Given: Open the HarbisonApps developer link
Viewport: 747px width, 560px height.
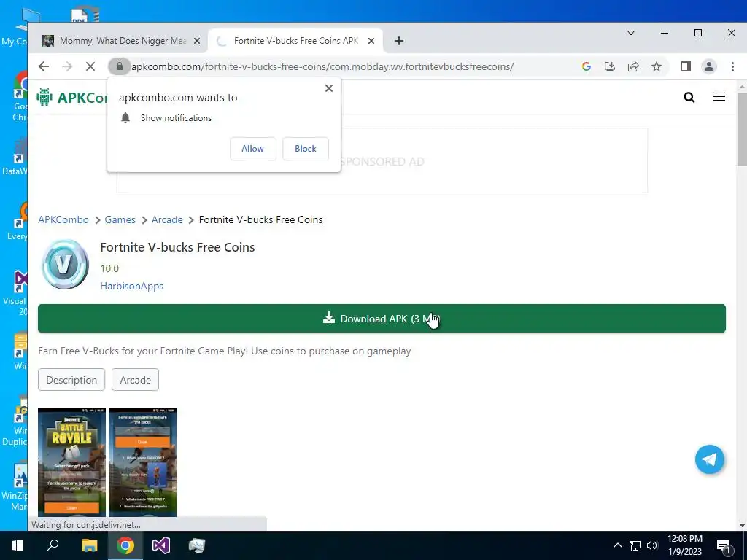Looking at the screenshot, I should [132, 286].
